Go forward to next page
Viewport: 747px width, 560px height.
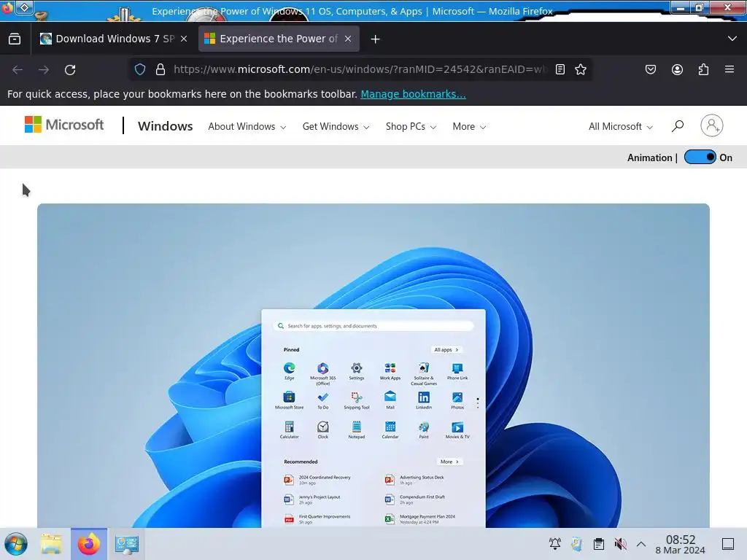(44, 69)
